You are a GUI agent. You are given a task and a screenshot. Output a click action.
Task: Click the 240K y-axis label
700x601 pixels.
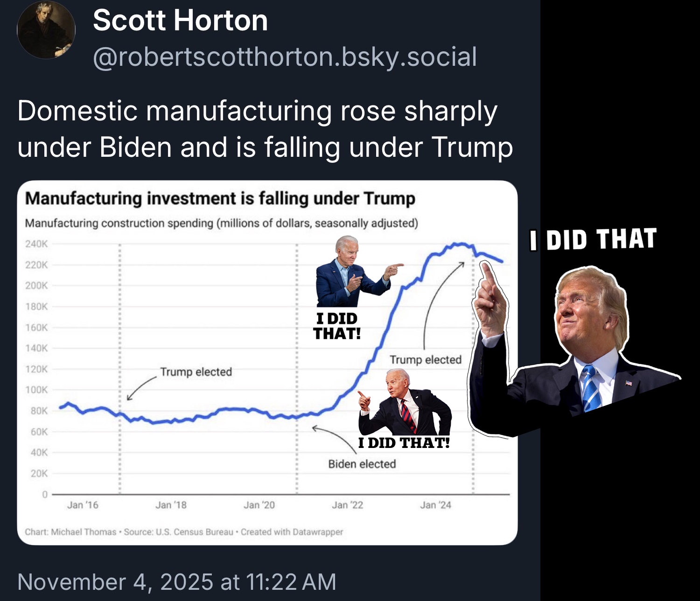(x=36, y=244)
